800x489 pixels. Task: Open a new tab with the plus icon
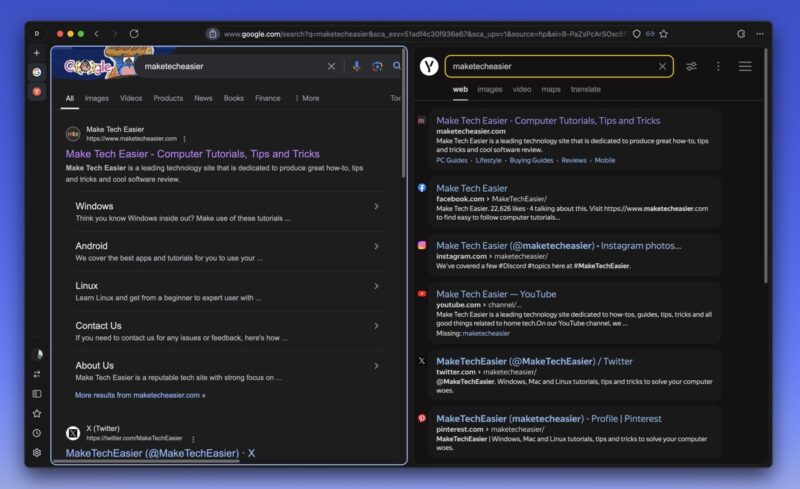pyautogui.click(x=37, y=53)
